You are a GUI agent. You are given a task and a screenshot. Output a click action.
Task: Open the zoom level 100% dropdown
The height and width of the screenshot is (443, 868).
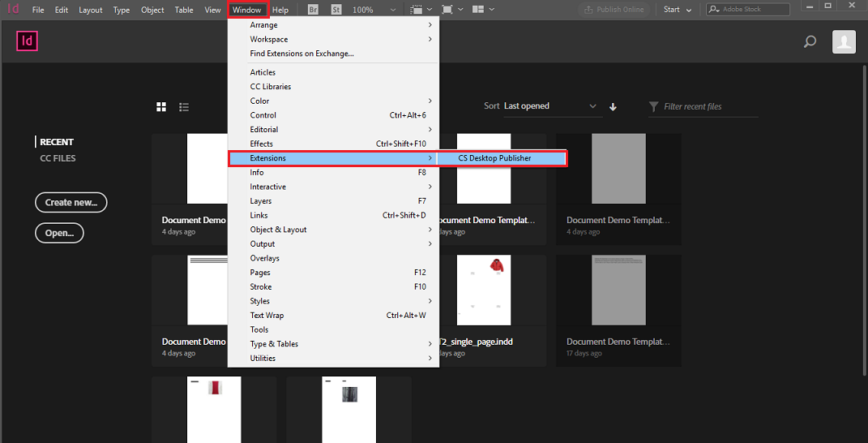[x=374, y=10]
